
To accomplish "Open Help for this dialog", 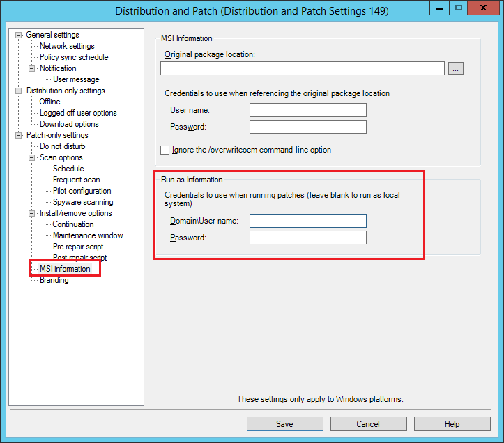I will (452, 424).
